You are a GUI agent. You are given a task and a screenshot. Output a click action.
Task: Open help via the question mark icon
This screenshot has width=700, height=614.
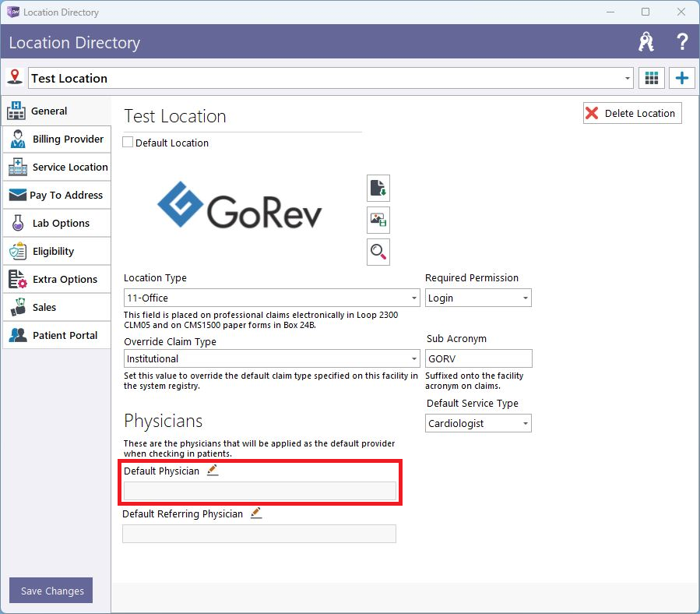click(x=681, y=42)
